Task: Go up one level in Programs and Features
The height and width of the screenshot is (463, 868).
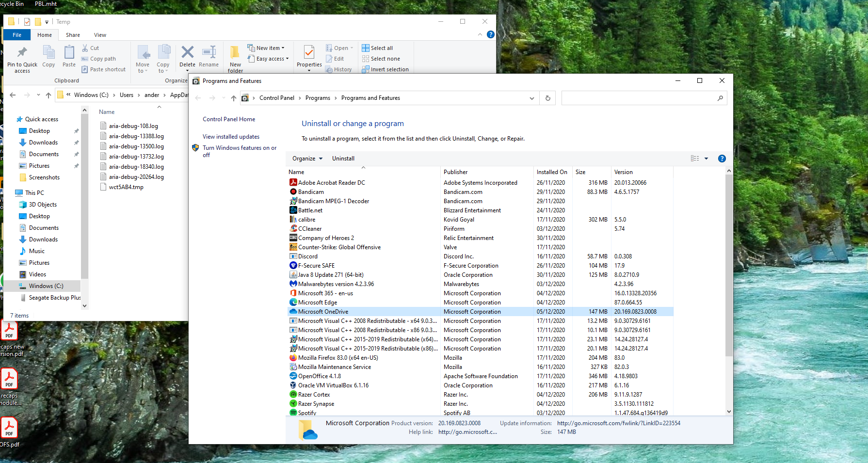Action: [234, 98]
